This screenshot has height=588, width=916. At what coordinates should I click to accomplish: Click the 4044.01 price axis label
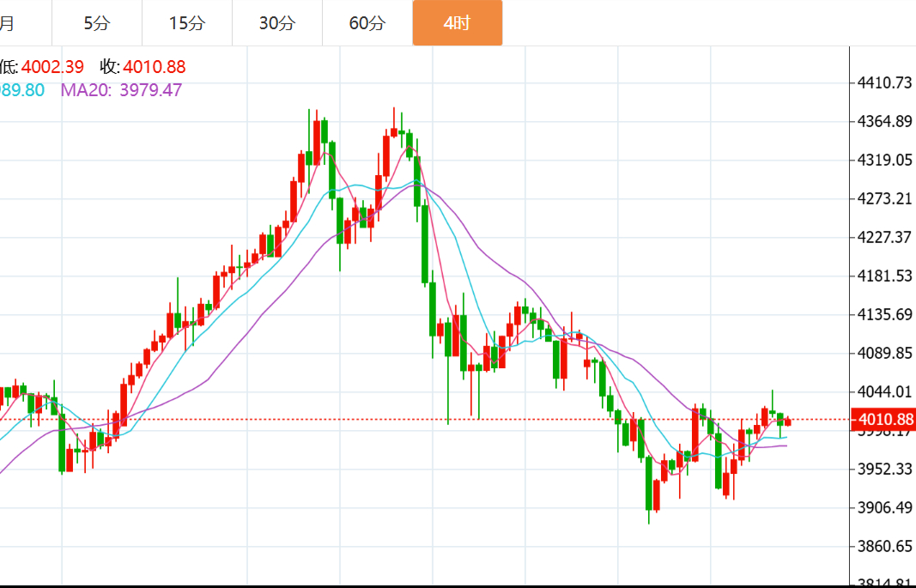884,391
